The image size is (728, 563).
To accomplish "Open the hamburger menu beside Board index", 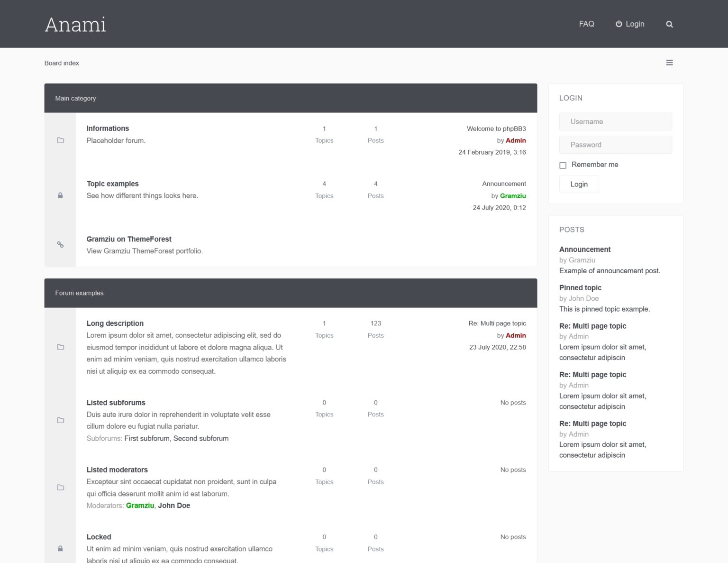I will [x=669, y=63].
